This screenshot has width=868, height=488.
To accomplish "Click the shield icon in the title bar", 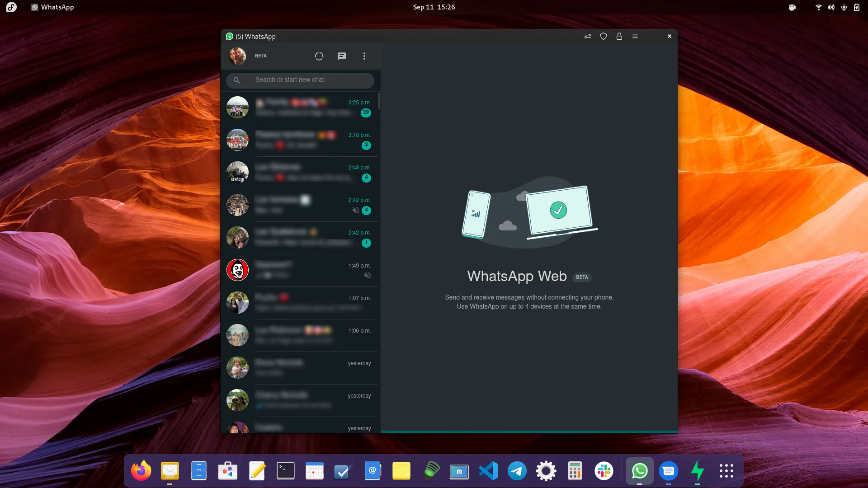I will click(604, 36).
